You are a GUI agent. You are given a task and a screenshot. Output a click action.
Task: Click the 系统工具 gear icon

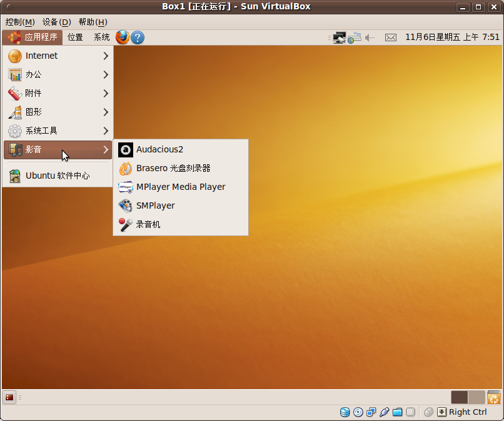coord(15,131)
